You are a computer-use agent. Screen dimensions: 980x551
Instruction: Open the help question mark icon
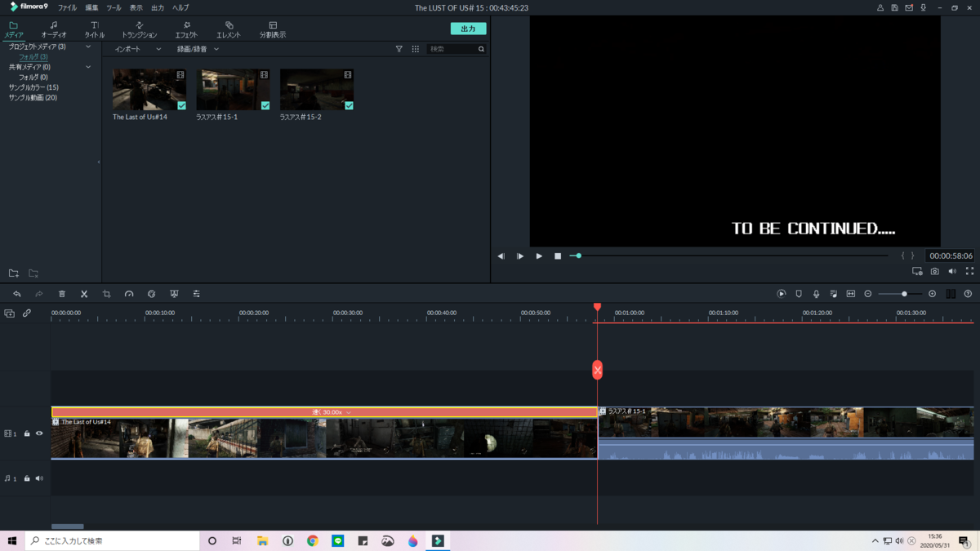[x=968, y=294]
